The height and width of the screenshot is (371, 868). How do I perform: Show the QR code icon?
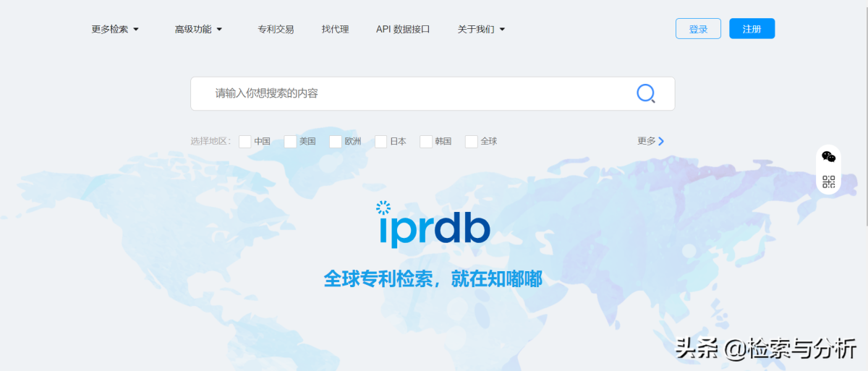(829, 182)
